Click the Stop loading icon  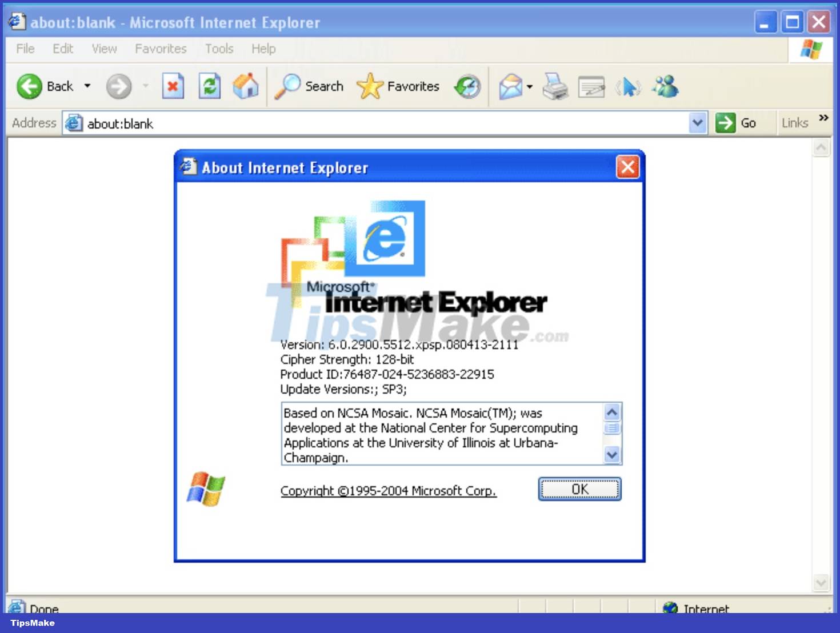point(173,86)
